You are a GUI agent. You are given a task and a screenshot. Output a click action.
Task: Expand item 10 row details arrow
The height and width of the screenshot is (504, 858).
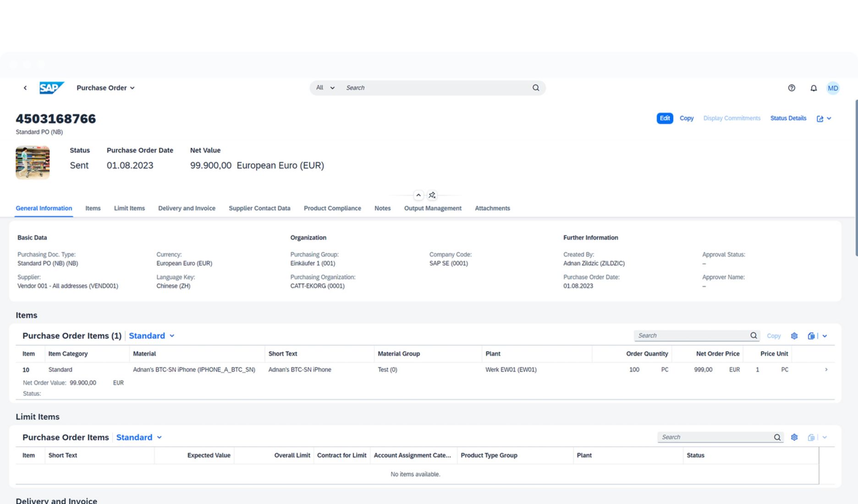click(826, 369)
